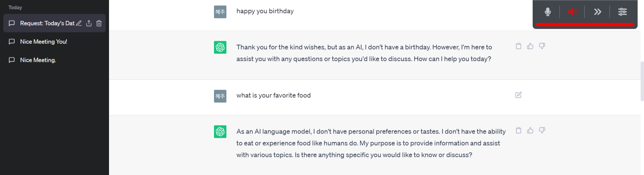Thumbs down the birthday response

[542, 46]
